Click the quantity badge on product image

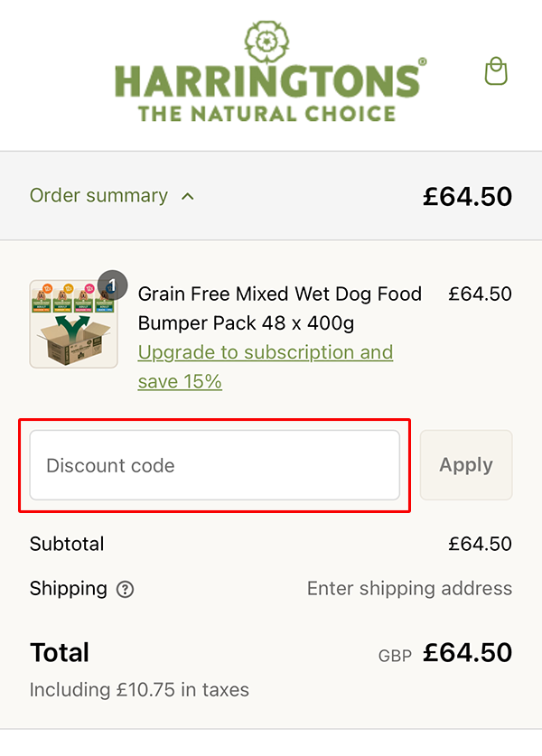pyautogui.click(x=112, y=284)
